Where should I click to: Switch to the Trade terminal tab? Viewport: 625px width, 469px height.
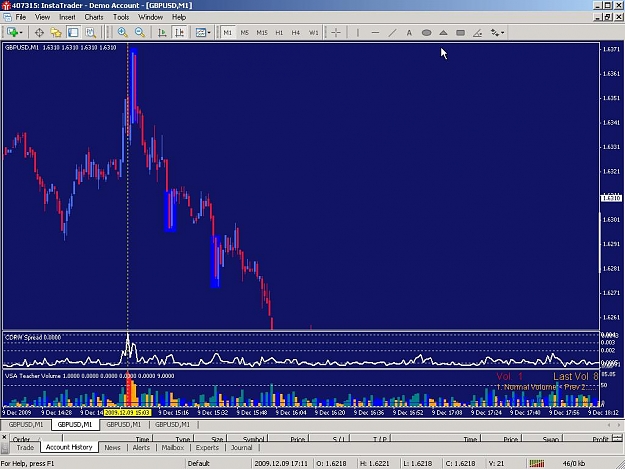pos(25,447)
